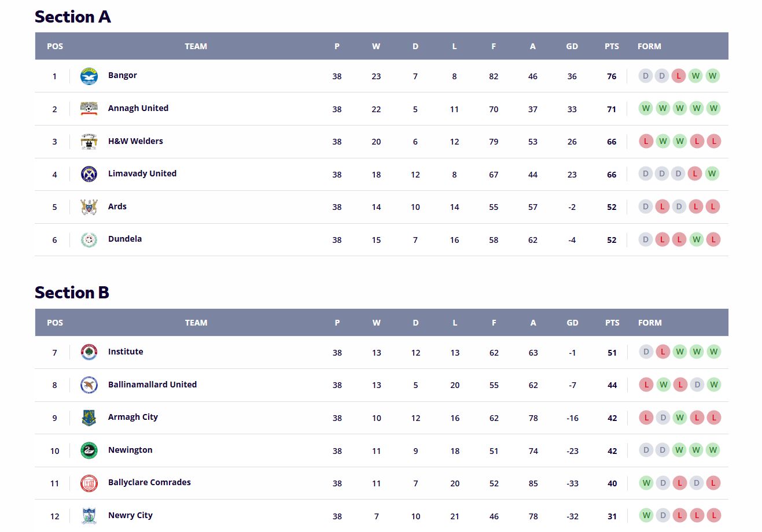The width and height of the screenshot is (762, 532).
Task: Click the Ballyclare Comrades club crest
Action: (89, 483)
